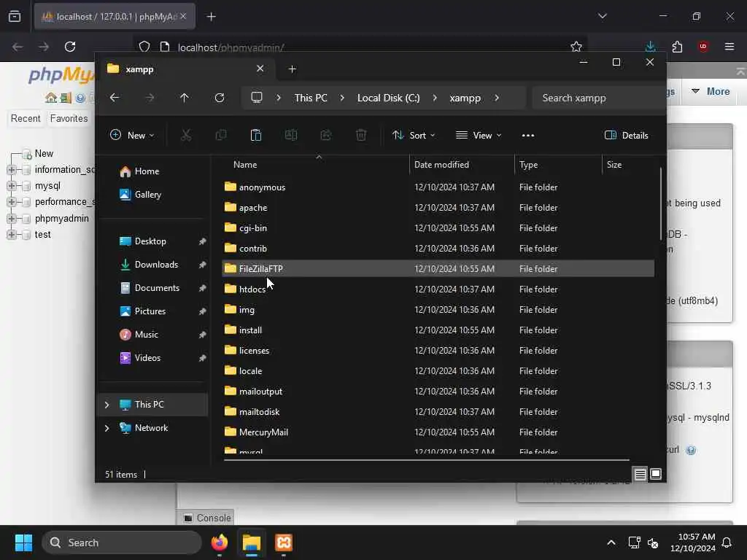Expand test database tree in phpMyAdmin
The height and width of the screenshot is (560, 747).
pyautogui.click(x=12, y=235)
